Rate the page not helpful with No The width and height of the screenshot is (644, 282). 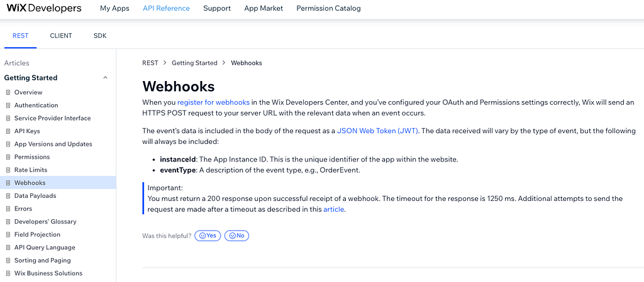(236, 236)
